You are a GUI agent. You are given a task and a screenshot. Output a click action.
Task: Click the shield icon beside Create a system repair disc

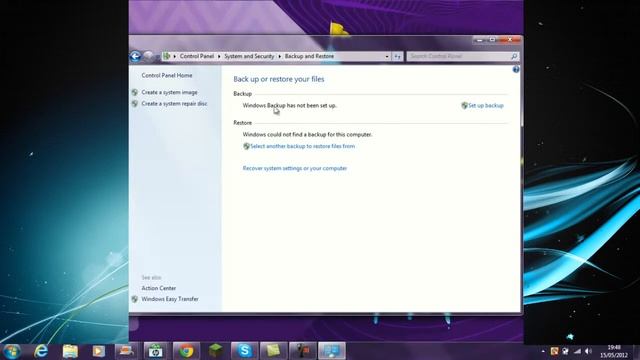click(135, 104)
